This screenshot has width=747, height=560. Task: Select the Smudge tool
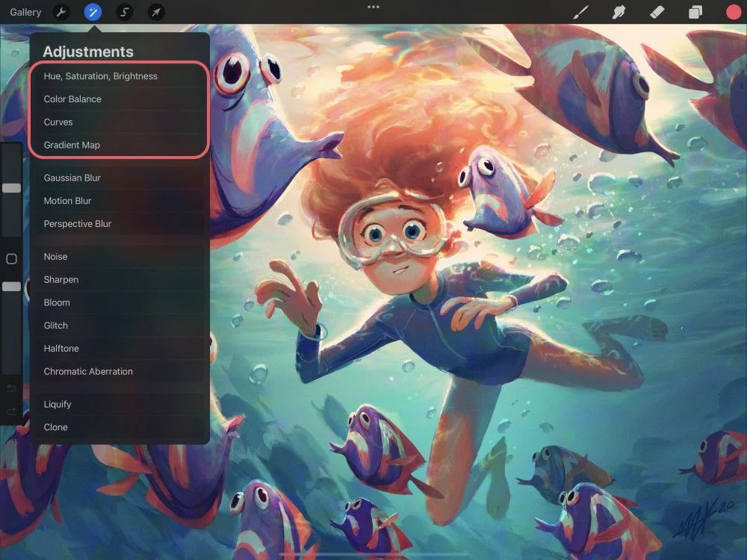point(619,12)
